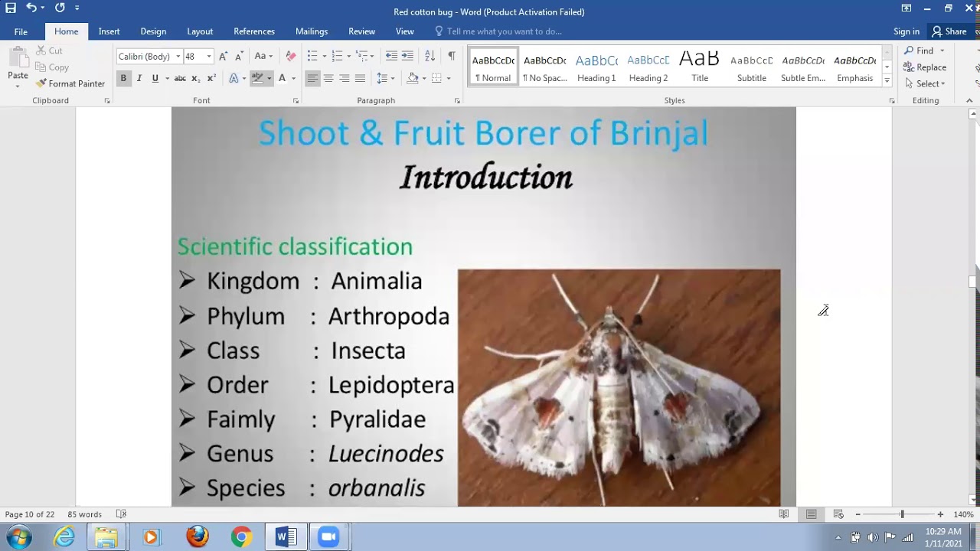980x551 pixels.
Task: Align text to the right
Action: click(x=344, y=78)
